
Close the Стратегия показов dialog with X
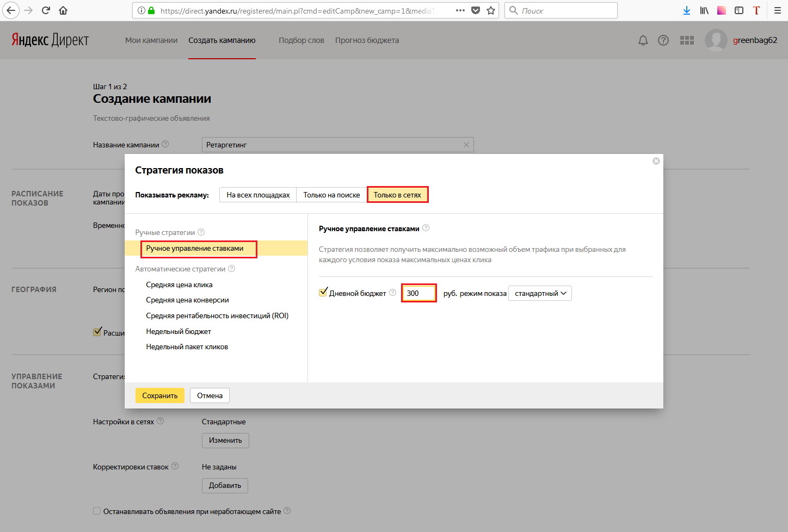(x=656, y=161)
